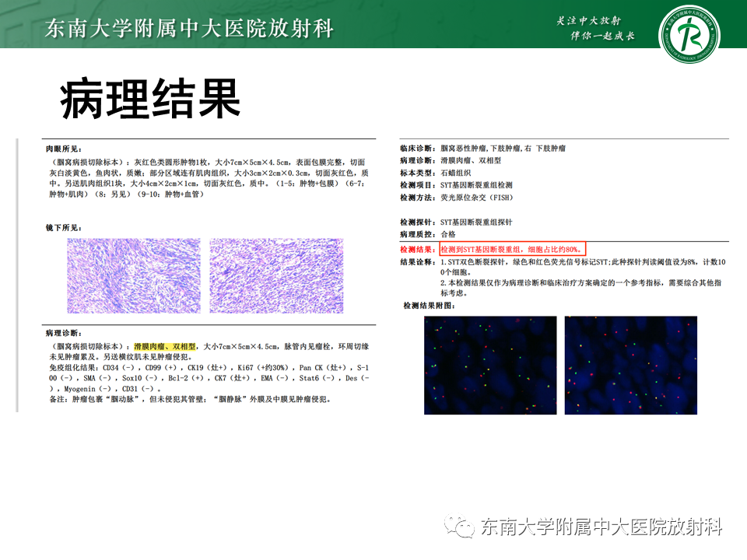Open the left H&E microscopy image
This screenshot has width=747, height=560.
[134, 275]
